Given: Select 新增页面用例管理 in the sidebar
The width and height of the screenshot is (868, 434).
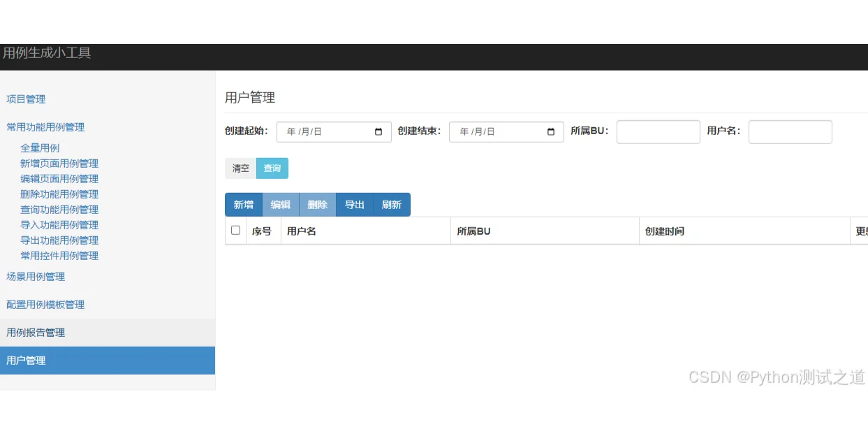Looking at the screenshot, I should (59, 163).
